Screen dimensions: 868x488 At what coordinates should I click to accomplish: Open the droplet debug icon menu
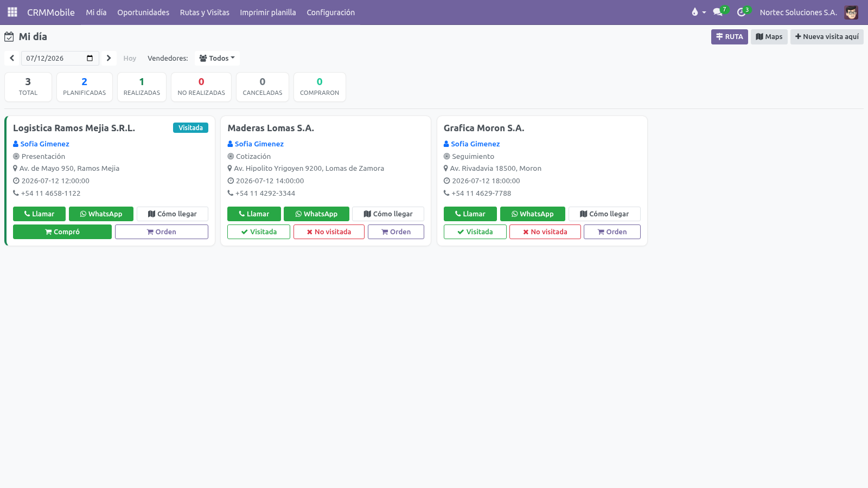point(698,12)
